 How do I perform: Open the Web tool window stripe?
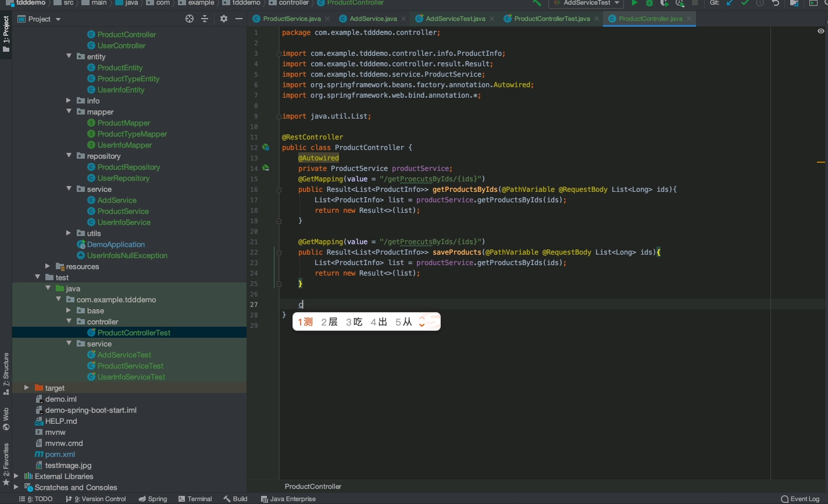pos(6,419)
